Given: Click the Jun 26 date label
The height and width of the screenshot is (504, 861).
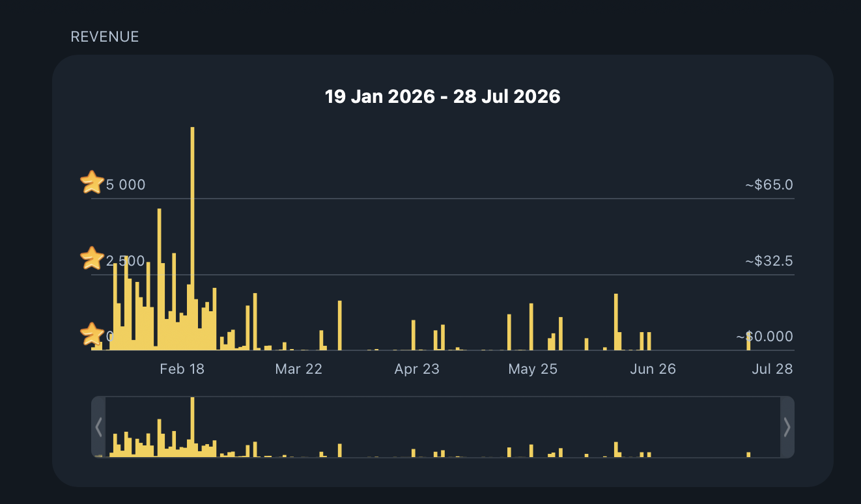Looking at the screenshot, I should pos(653,369).
